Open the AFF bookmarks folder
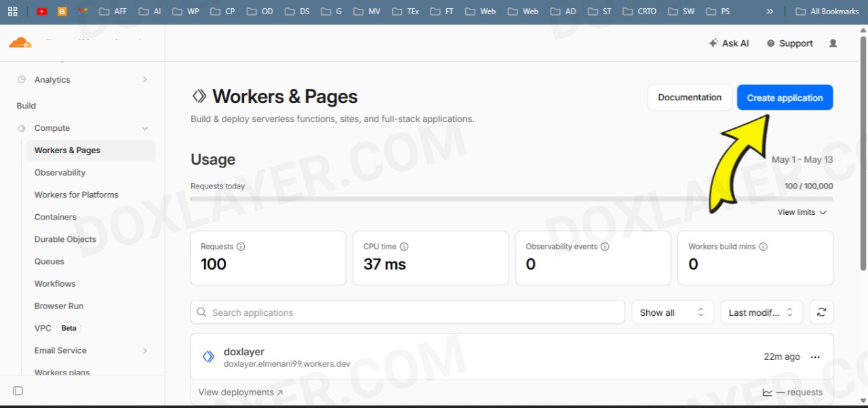This screenshot has width=868, height=408. coord(113,12)
